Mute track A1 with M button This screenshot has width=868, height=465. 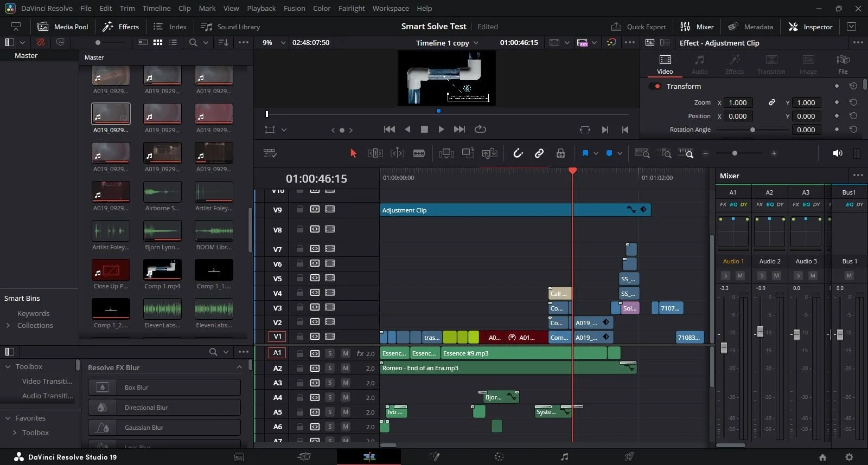pos(345,353)
